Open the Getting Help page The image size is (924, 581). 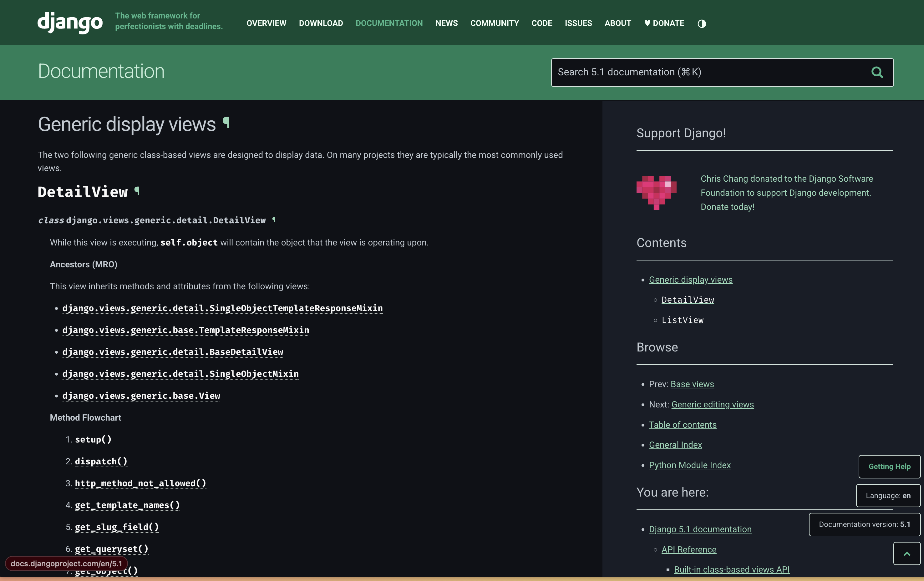[x=890, y=466]
